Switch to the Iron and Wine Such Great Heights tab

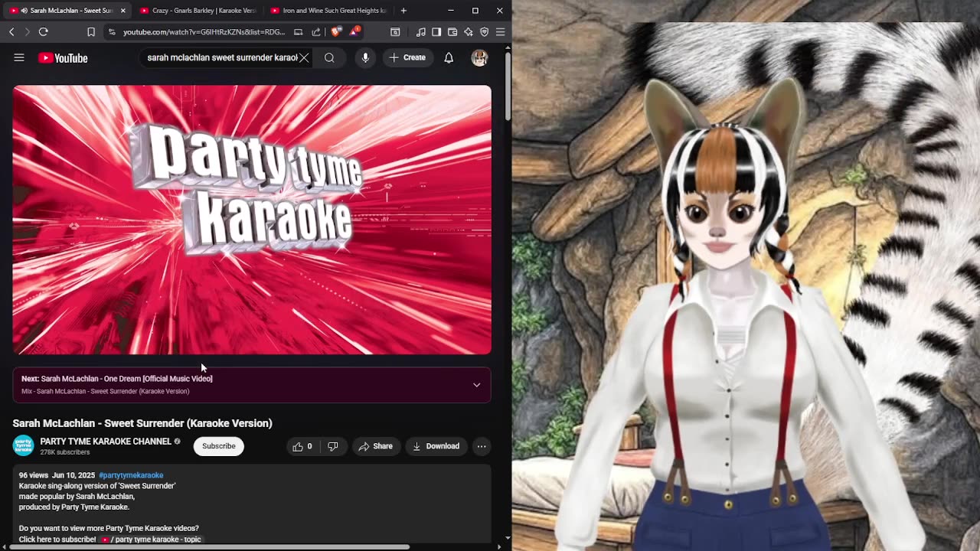[329, 11]
